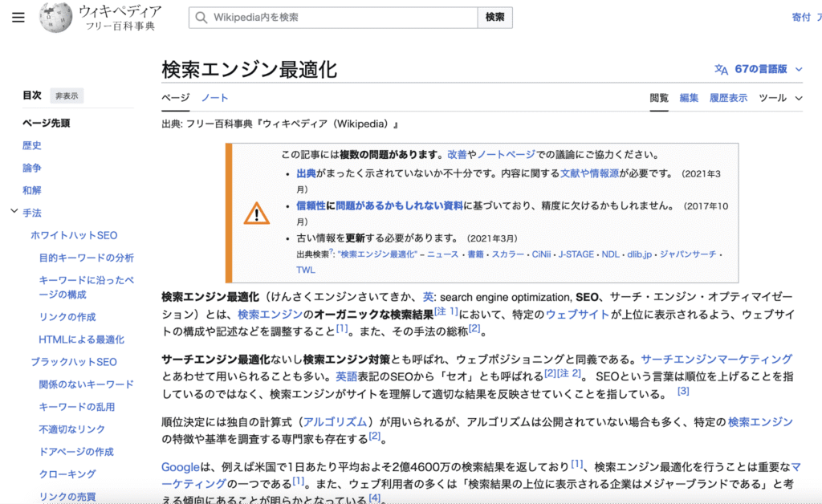Open HTMLによる最適化 in contents
The image size is (822, 504).
[81, 339]
